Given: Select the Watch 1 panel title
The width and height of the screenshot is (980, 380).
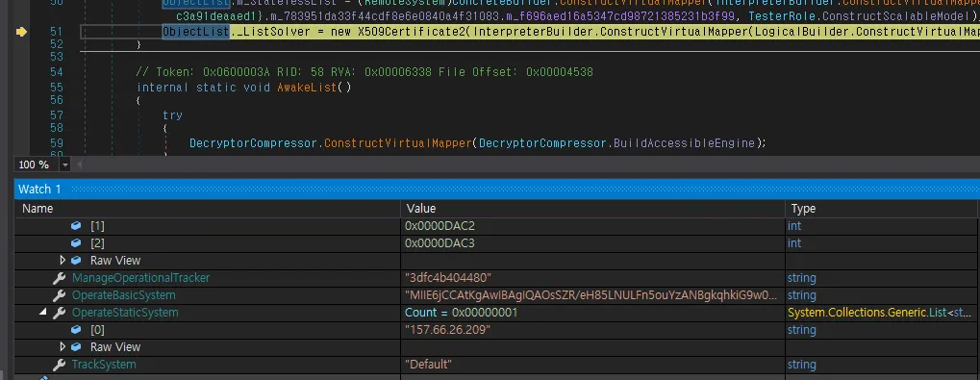Looking at the screenshot, I should pyautogui.click(x=39, y=190).
